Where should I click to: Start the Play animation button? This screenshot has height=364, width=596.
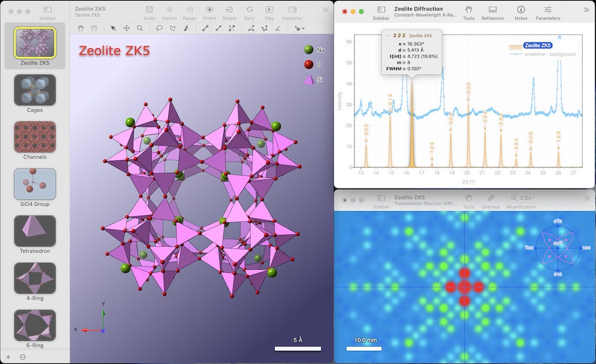click(x=269, y=9)
